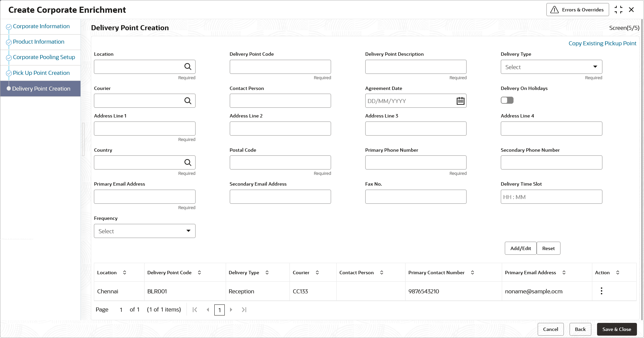This screenshot has height=338, width=644.
Task: Open the Agreement Date calendar picker
Action: tap(461, 101)
